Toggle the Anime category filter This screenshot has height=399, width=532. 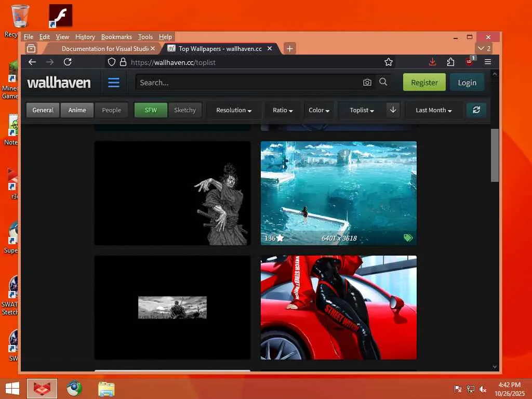[x=77, y=110]
